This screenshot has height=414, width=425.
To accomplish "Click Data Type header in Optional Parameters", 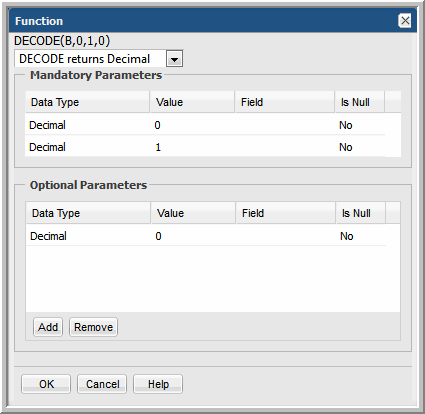I will [88, 213].
